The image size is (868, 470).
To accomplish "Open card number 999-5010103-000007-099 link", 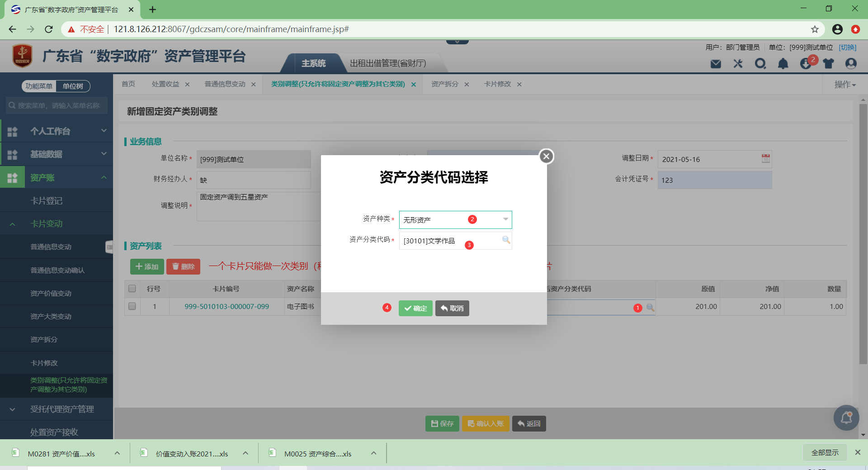I will tap(226, 307).
